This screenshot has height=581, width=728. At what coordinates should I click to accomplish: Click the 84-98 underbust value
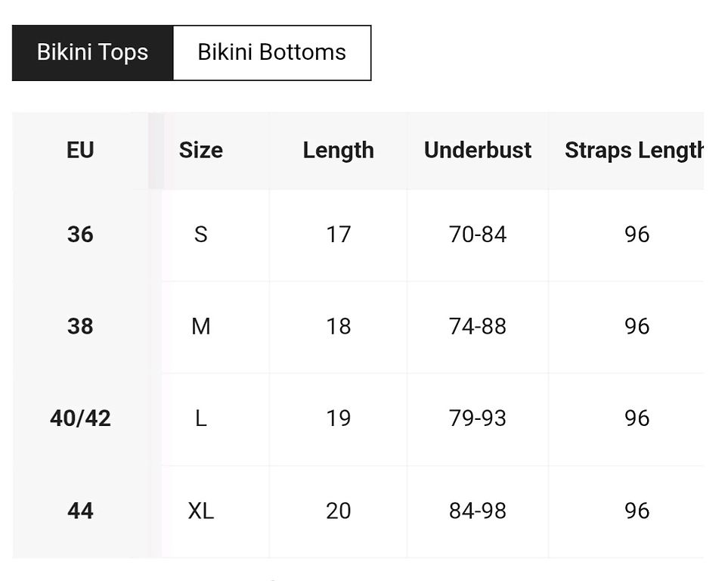(x=477, y=511)
